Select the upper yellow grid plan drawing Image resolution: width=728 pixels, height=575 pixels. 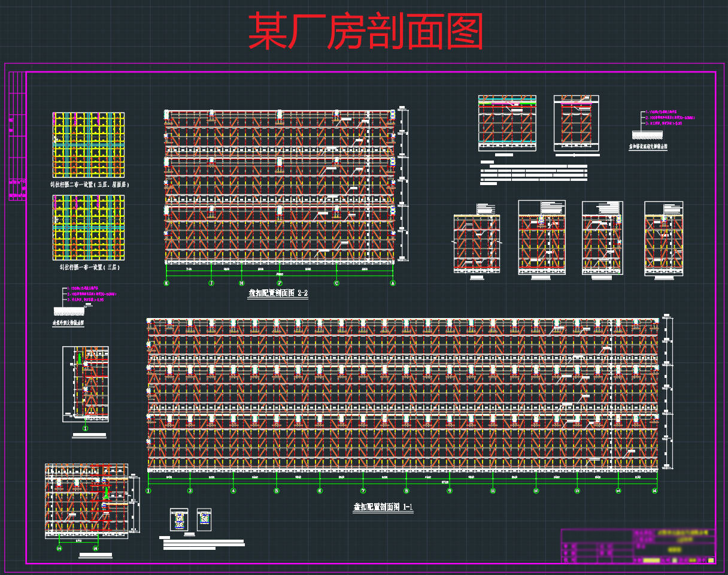point(89,146)
